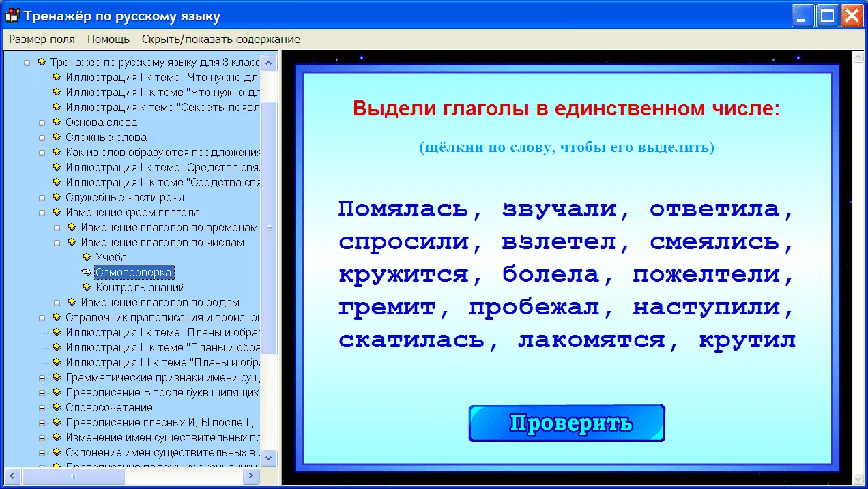This screenshot has width=868, height=489.
Task: Expand the Сложные слова node
Action: coord(42,137)
